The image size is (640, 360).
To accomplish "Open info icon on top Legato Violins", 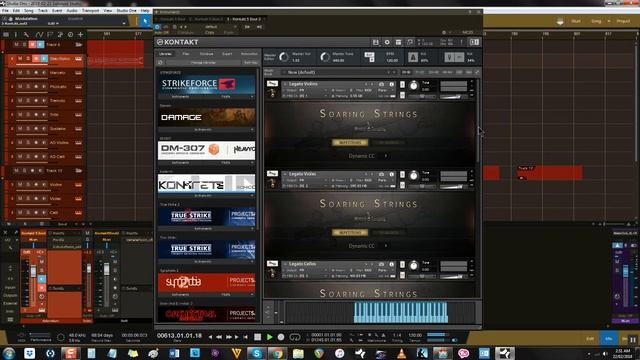I will 391,84.
